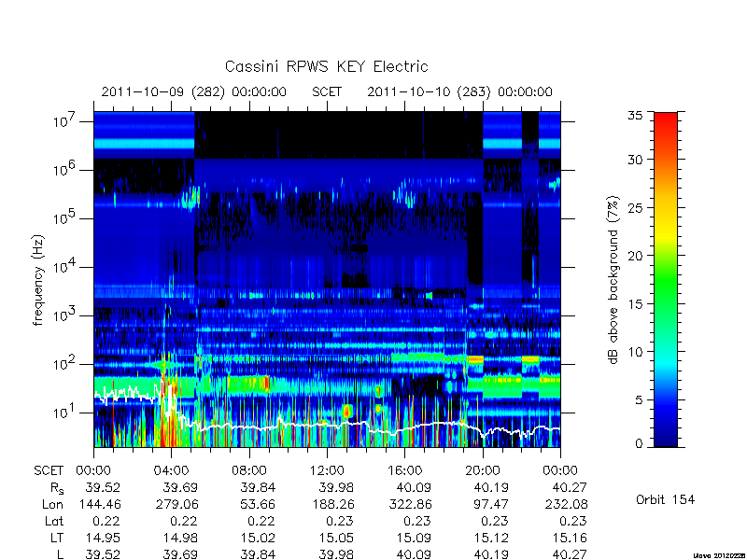Click the LT value 15.16
The image size is (747, 560).
[x=570, y=539]
